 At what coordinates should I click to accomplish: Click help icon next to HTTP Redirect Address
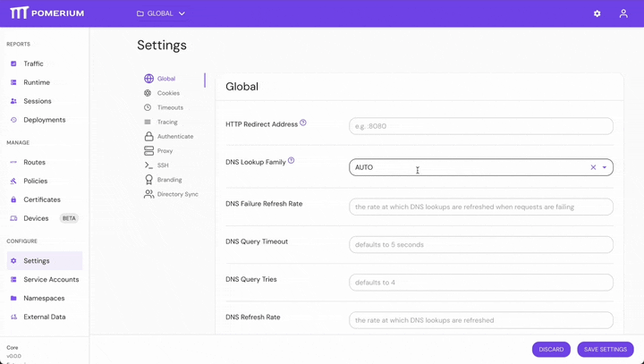[x=303, y=123]
